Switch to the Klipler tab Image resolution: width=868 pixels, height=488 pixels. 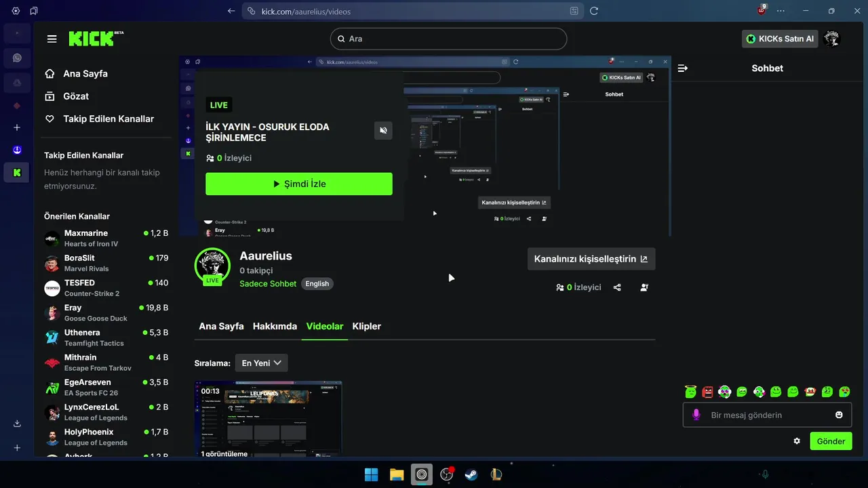367,326
